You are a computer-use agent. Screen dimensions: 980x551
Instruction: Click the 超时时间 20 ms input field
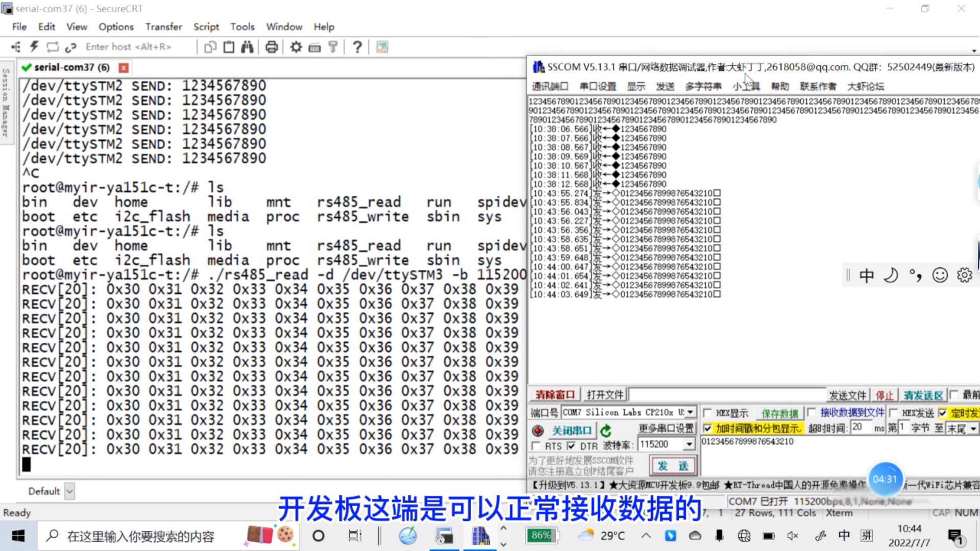(x=861, y=428)
